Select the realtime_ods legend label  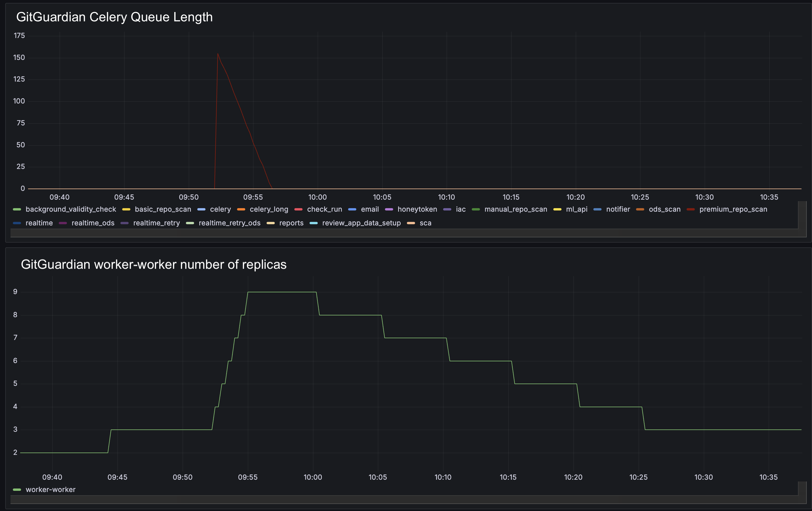(93, 223)
